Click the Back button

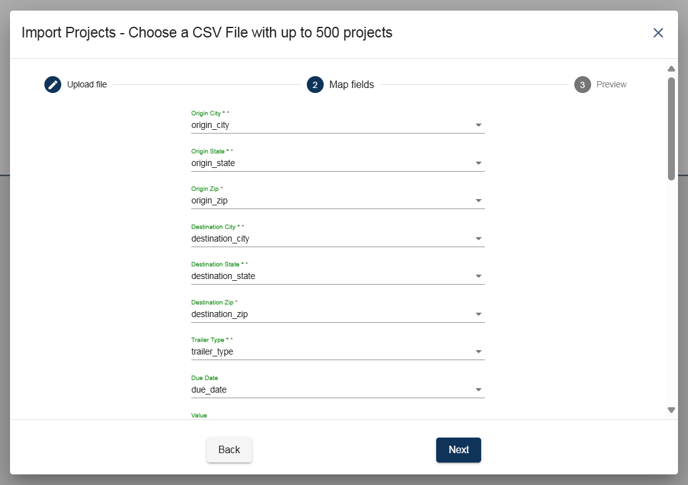tap(229, 450)
